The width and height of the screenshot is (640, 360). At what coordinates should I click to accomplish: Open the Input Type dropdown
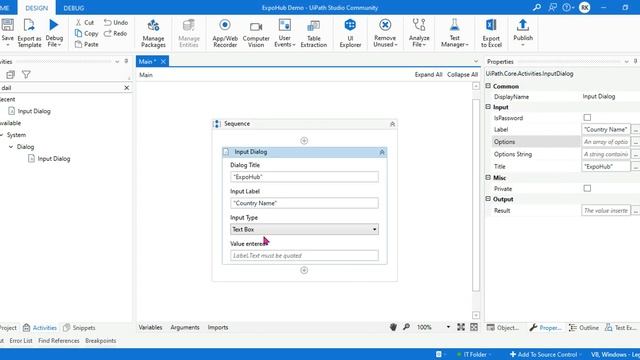[304, 229]
